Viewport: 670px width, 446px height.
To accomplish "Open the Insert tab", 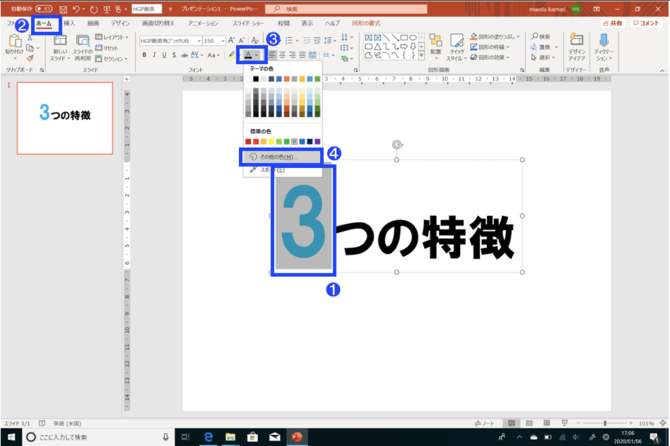I will tap(69, 23).
